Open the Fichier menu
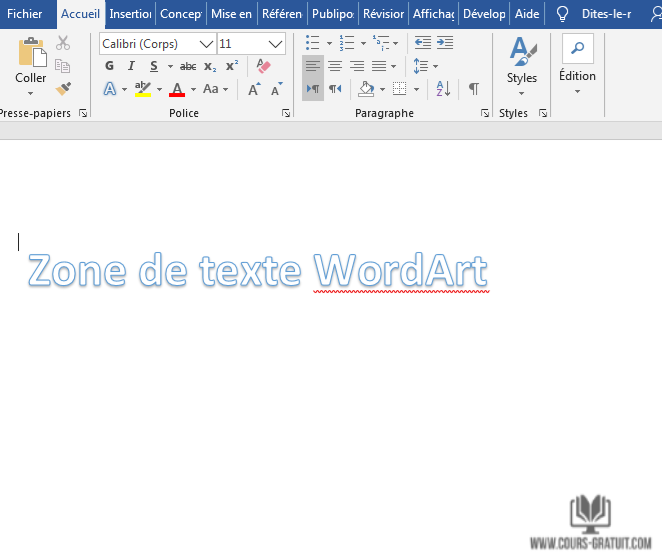The image size is (662, 553). point(25,14)
